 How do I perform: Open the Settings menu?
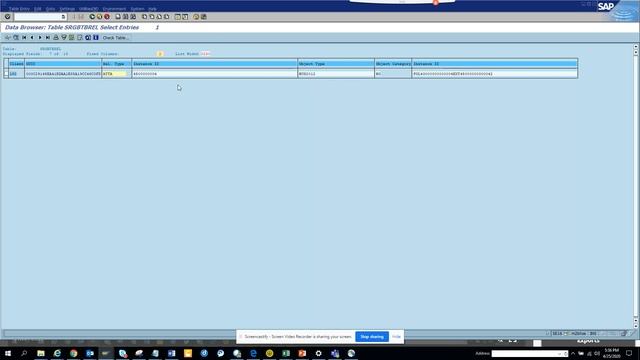[67, 9]
